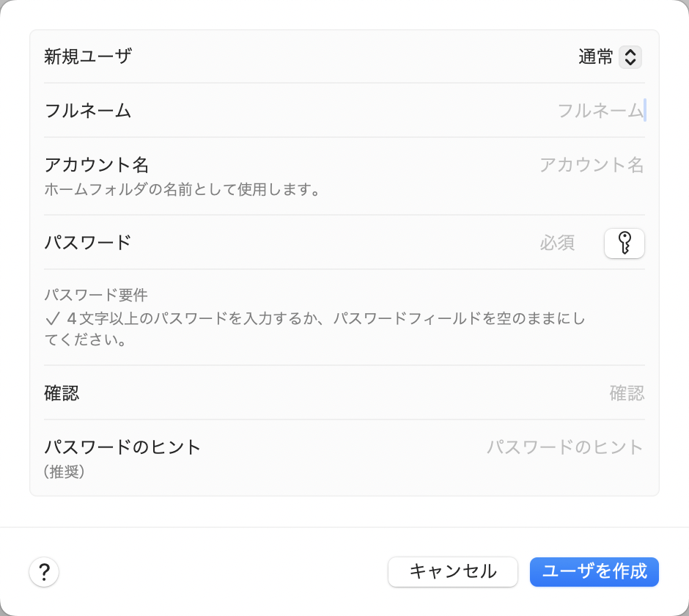689x616 pixels.
Task: Click the フルネーム placeholder text
Action: coord(600,110)
